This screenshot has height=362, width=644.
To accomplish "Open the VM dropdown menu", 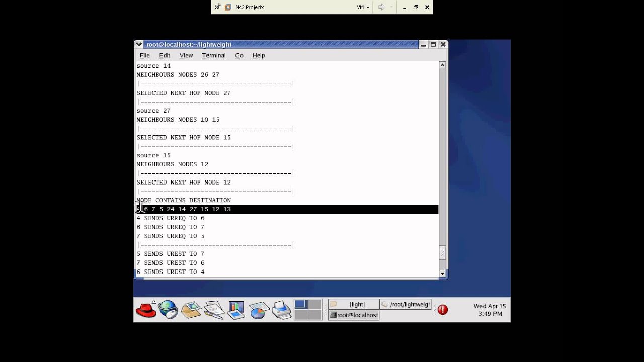I will (x=363, y=7).
